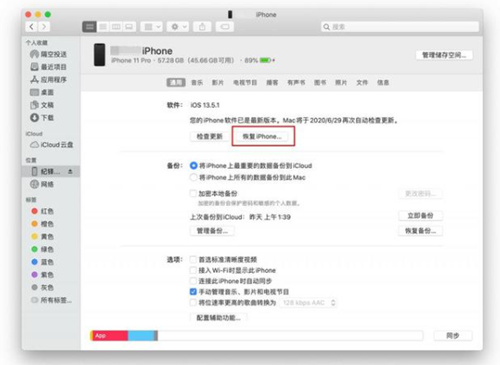Image resolution: width=500 pixels, height=365 pixels.
Task: Open iCloud Drive (iCloud 云盘) in sidebar
Action: click(x=52, y=145)
